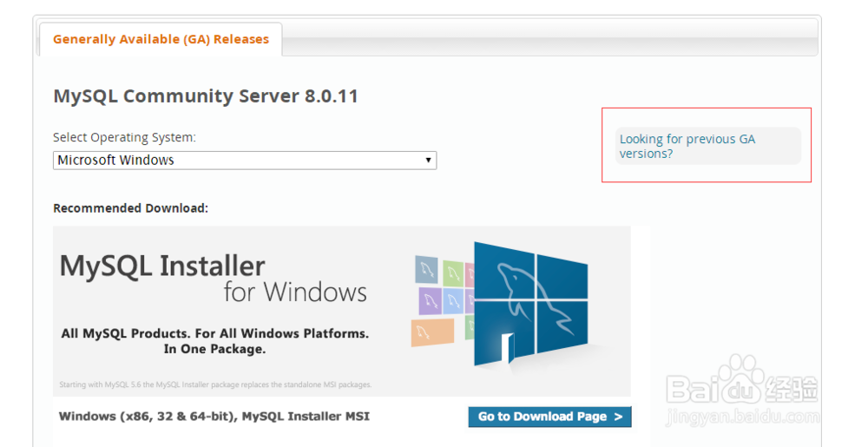This screenshot has height=447, width=868.
Task: Open the Generally Available (GA) Releases tab
Action: 161,39
